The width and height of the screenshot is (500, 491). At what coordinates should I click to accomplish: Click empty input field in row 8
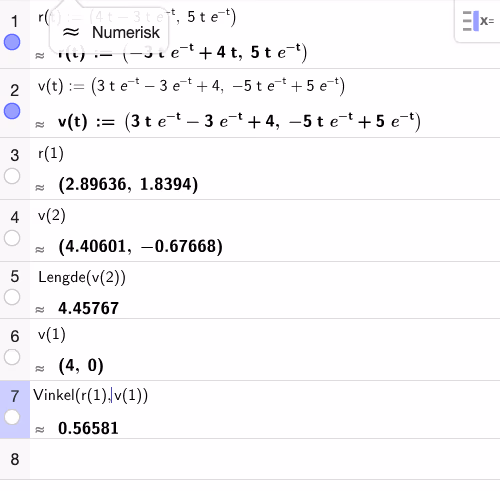(265, 459)
